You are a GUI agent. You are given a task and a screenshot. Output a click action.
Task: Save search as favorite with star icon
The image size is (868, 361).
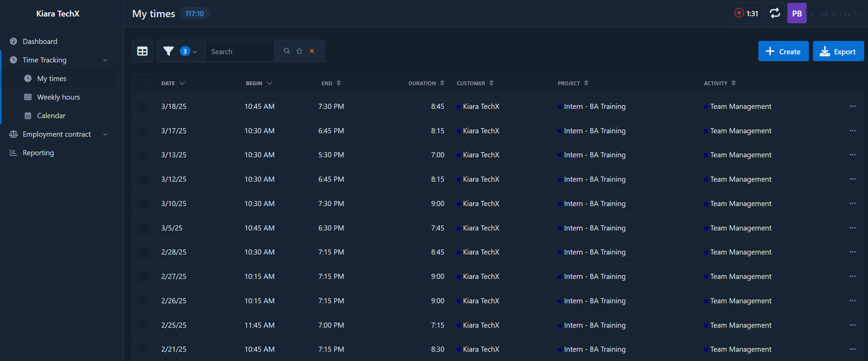pyautogui.click(x=299, y=51)
